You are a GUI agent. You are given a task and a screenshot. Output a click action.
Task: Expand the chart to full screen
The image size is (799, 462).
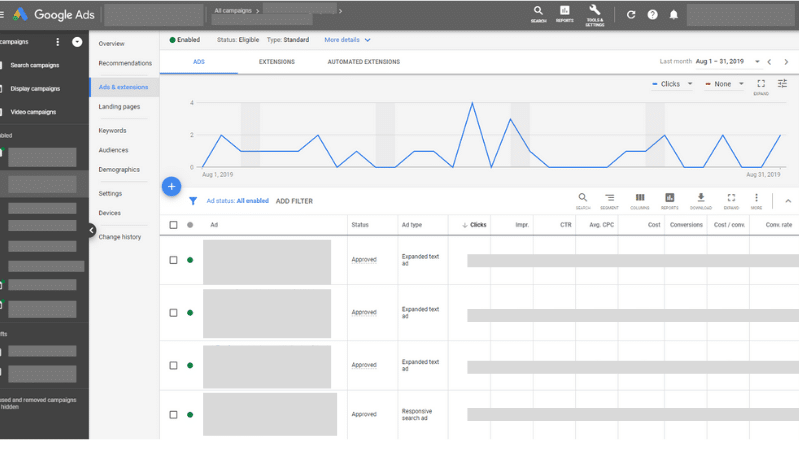click(761, 87)
